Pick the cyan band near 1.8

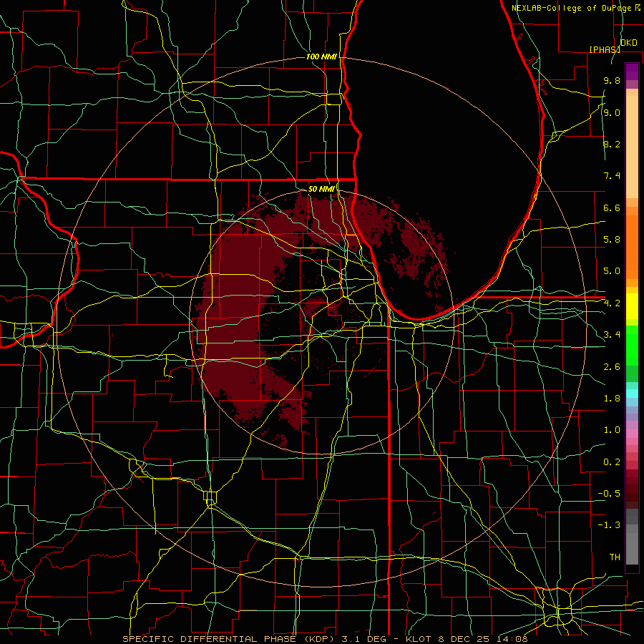[632, 394]
